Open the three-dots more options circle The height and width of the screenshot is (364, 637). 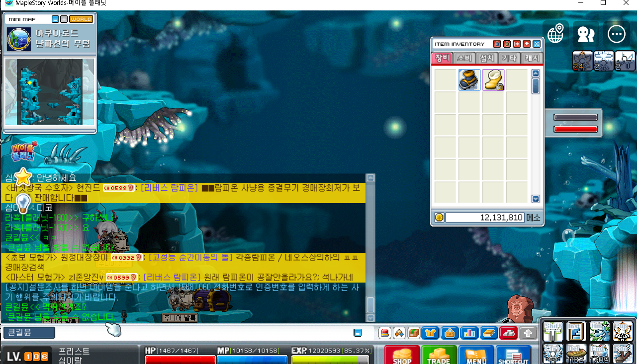click(617, 34)
